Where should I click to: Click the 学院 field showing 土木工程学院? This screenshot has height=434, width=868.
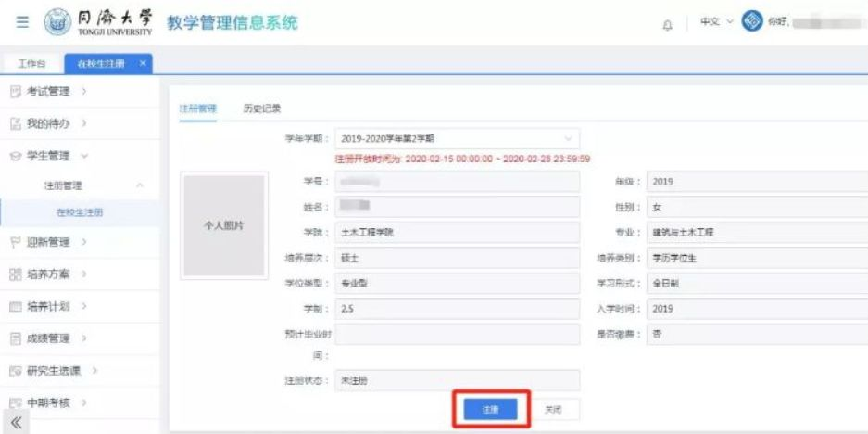[x=458, y=233]
